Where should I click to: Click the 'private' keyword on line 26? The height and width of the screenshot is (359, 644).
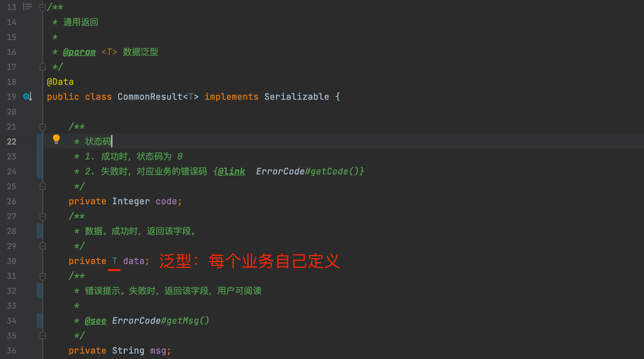tap(87, 201)
